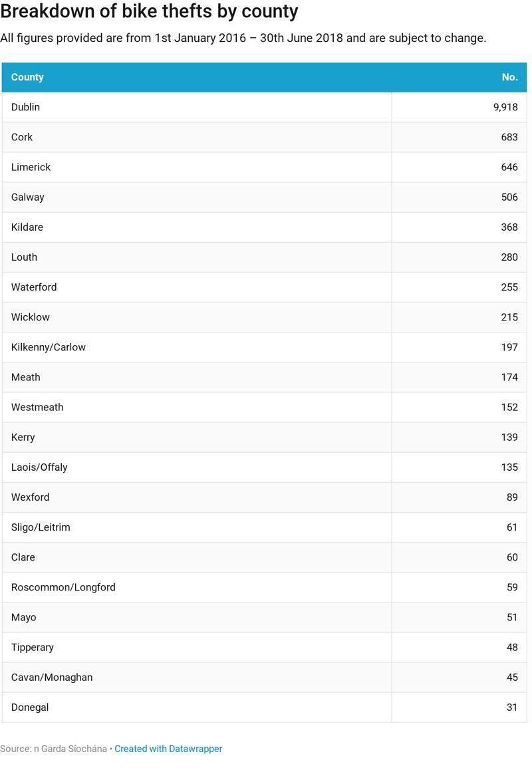The image size is (532, 776).
Task: Click the No. column header
Action: click(509, 77)
